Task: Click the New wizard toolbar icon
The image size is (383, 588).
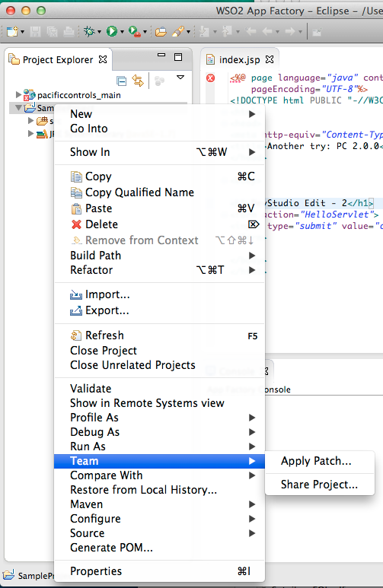Action: click(12, 31)
